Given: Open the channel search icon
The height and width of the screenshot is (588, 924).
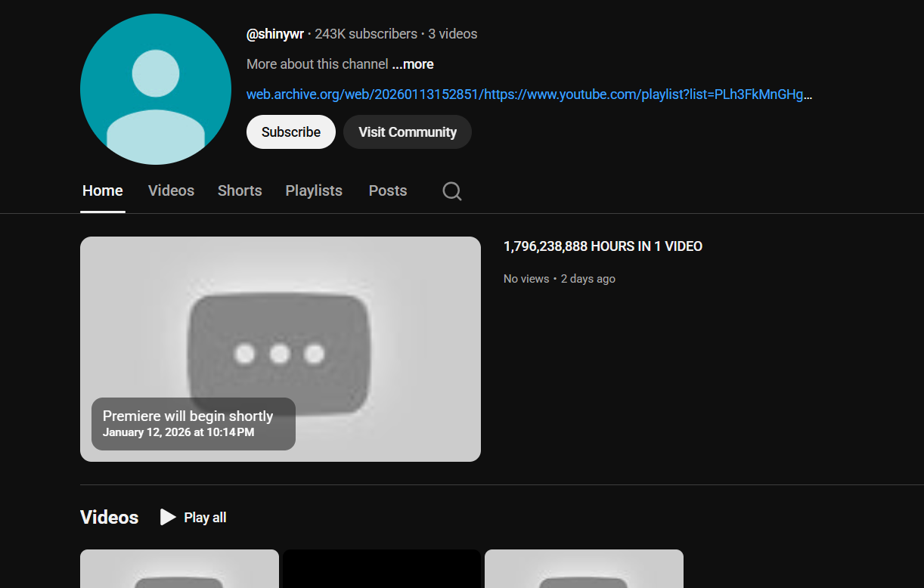Looking at the screenshot, I should (x=451, y=191).
